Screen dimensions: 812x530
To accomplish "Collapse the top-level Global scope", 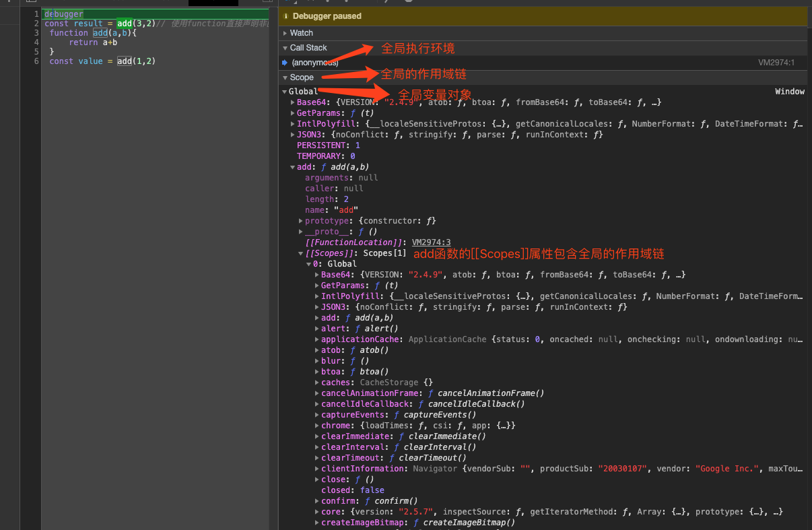I will 285,92.
